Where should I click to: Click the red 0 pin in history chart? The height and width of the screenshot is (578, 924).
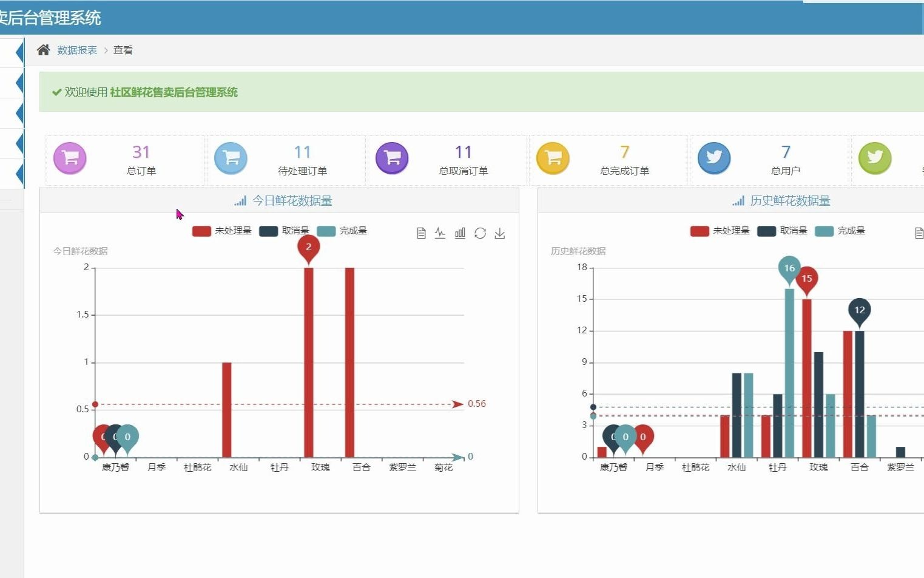pos(644,438)
